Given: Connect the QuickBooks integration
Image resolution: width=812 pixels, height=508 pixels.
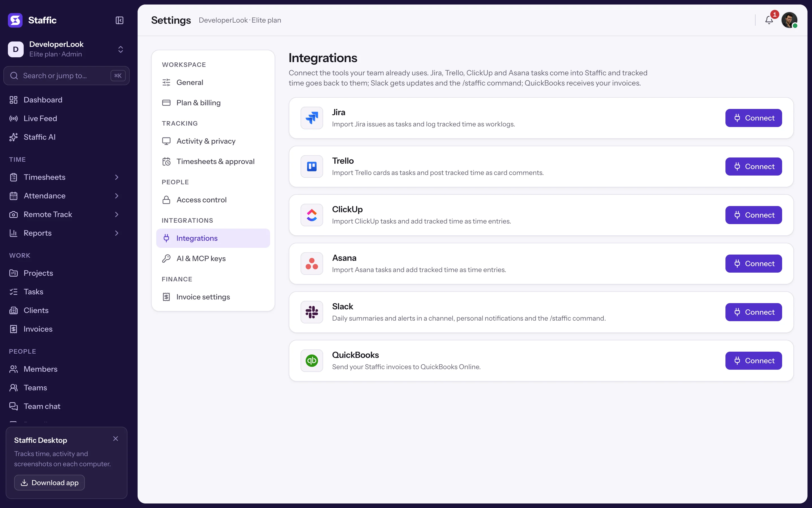Looking at the screenshot, I should [x=753, y=360].
